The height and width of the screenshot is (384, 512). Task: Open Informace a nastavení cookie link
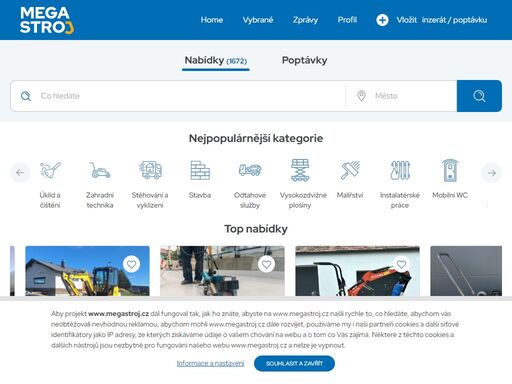tap(210, 363)
